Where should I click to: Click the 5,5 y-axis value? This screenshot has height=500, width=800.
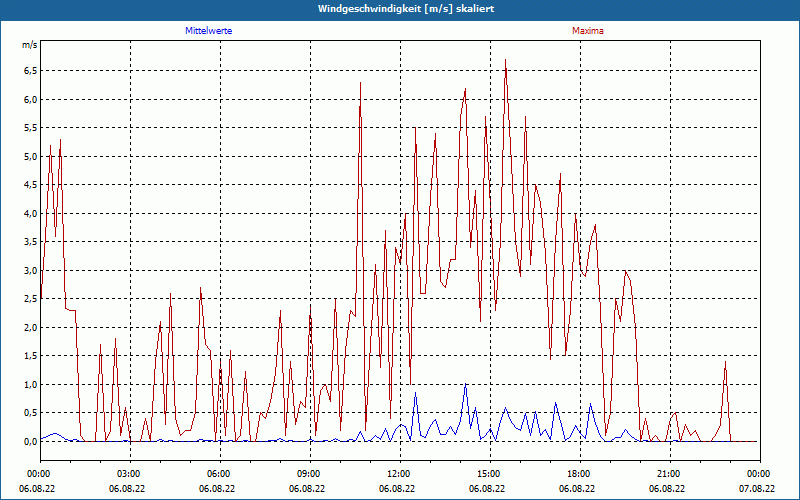(x=31, y=128)
